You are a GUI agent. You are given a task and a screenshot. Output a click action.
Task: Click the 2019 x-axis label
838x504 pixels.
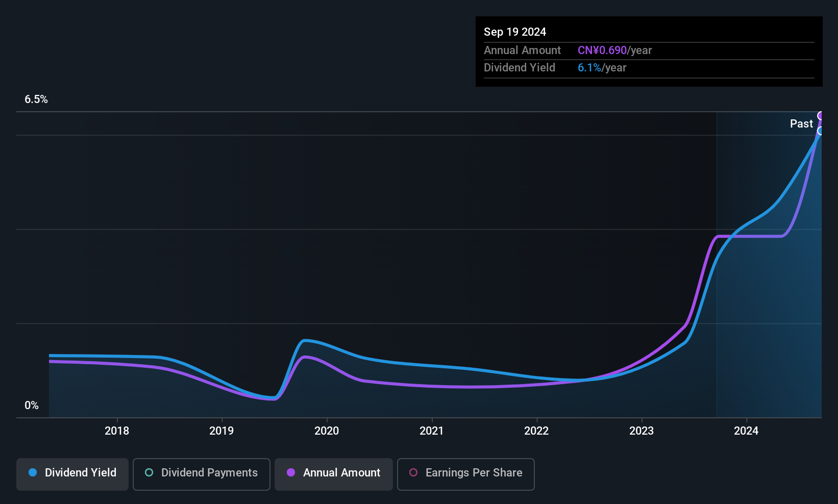pos(221,431)
